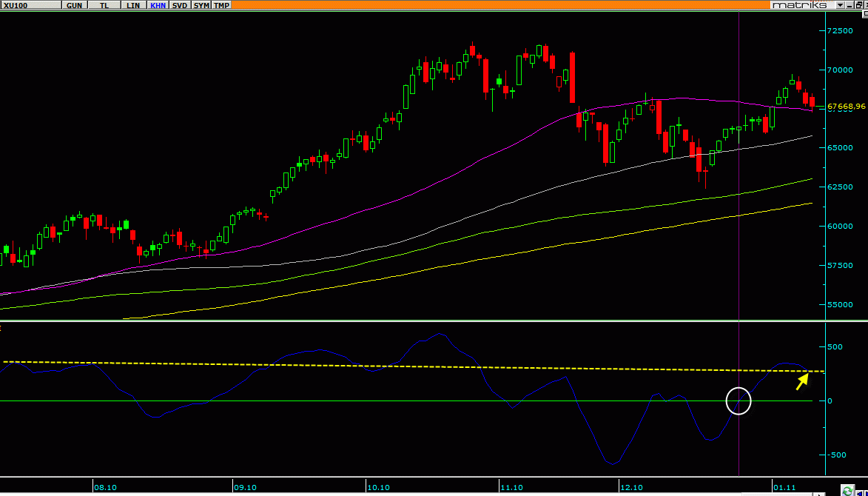Click the yellow arrow annotation
Image resolution: width=868 pixels, height=496 pixels.
pos(801,381)
